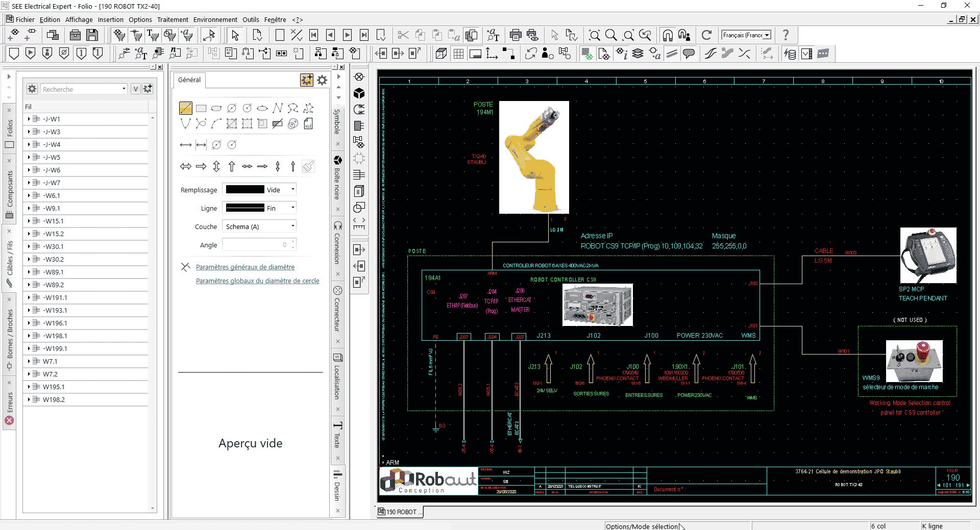This screenshot has height=530, width=980.
Task: Switch to the Général tab
Action: pyautogui.click(x=189, y=80)
